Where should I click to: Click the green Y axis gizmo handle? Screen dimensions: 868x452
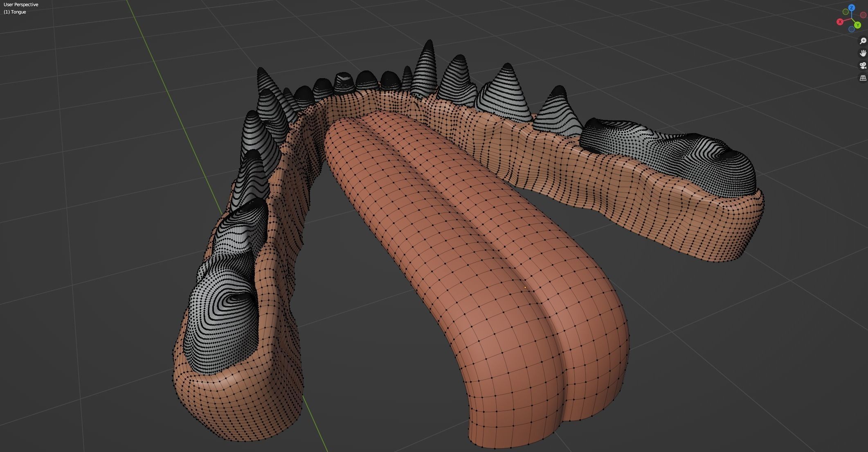[x=858, y=25]
